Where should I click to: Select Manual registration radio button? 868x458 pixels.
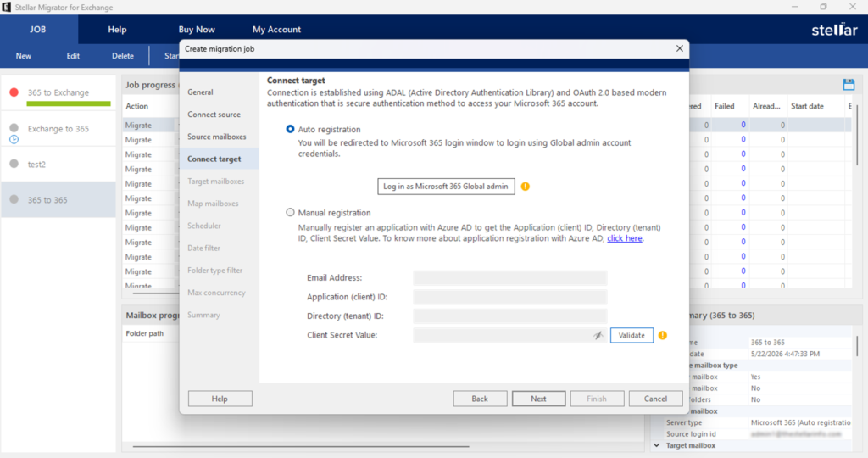pyautogui.click(x=290, y=213)
